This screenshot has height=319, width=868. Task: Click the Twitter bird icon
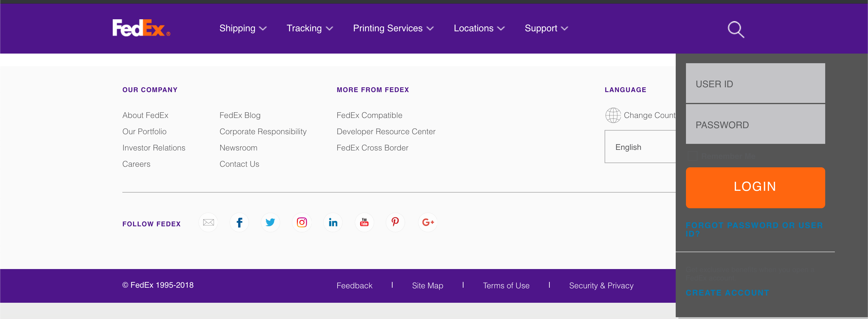(271, 222)
